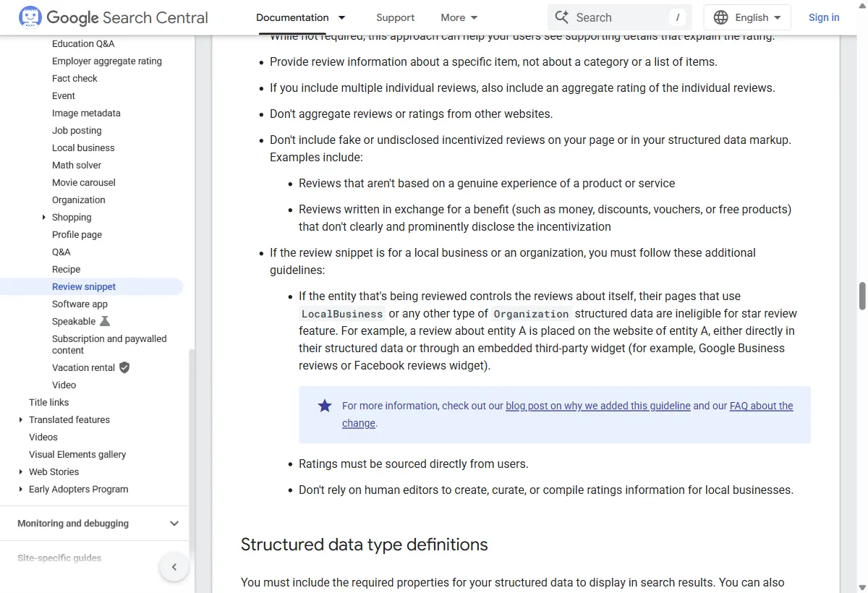The height and width of the screenshot is (593, 868).
Task: Open Subscription and paywalled content
Action: [x=109, y=344]
